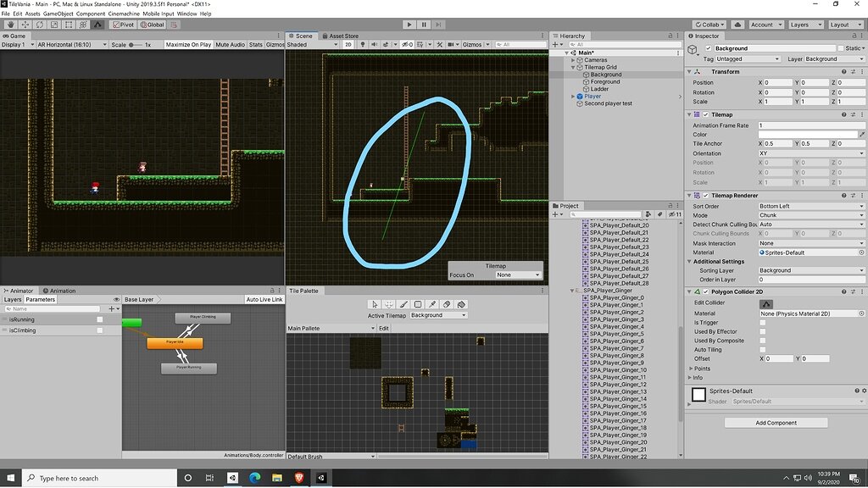Select the Scale tool in the toolbar
Image resolution: width=868 pixels, height=488 pixels.
pyautogui.click(x=55, y=25)
